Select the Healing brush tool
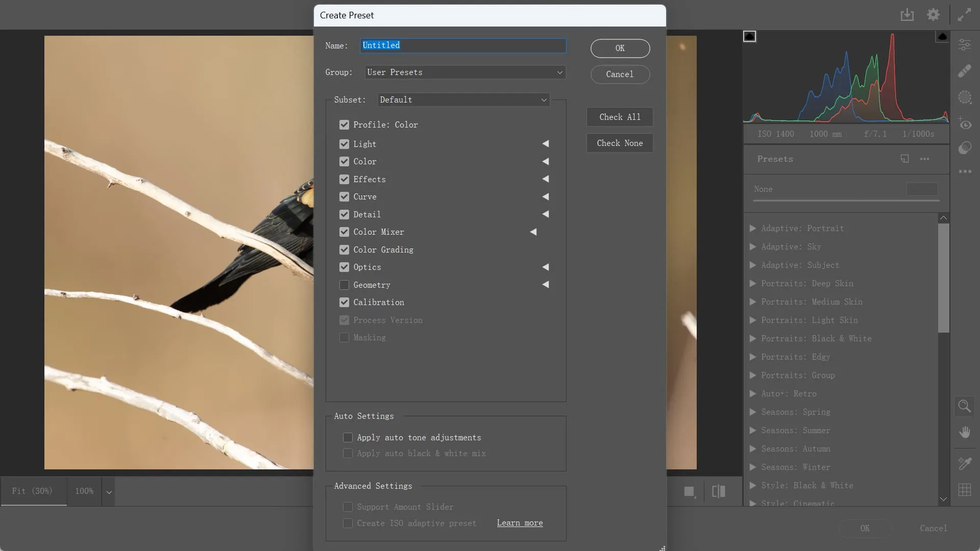 click(964, 71)
